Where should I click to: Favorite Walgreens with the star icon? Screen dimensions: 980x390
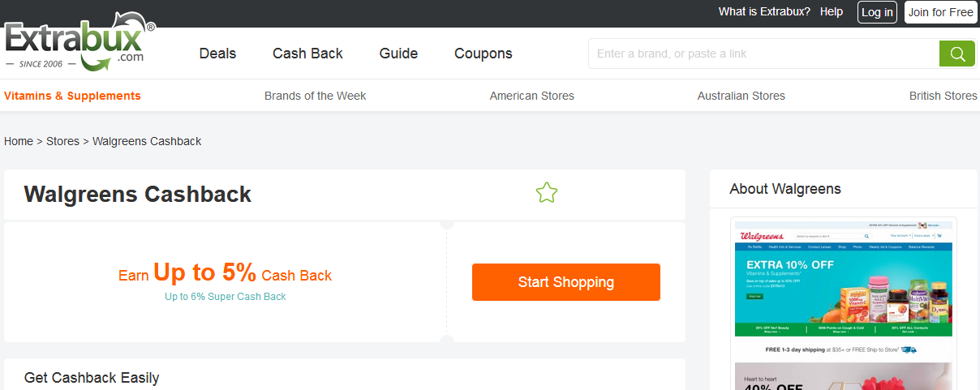click(x=547, y=193)
